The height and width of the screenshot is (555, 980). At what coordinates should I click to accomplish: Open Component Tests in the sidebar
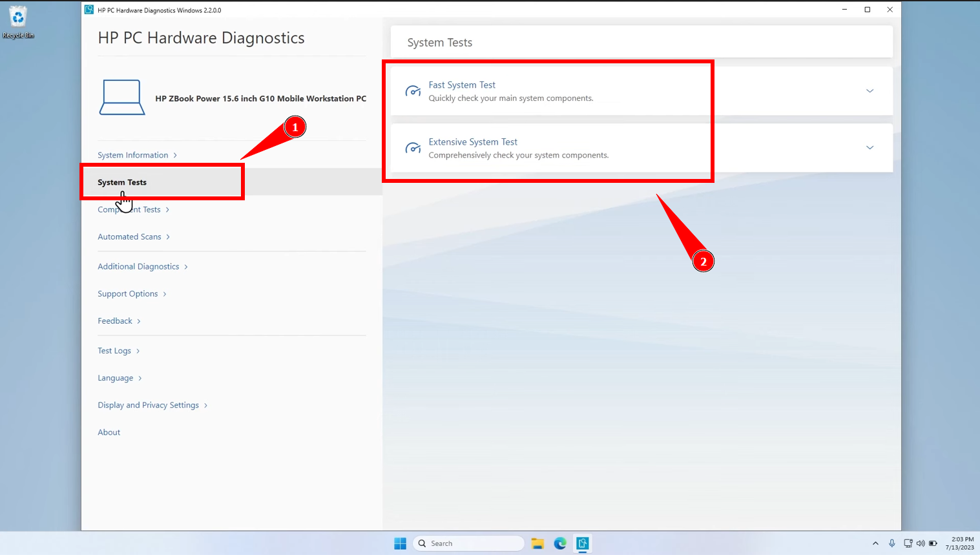(129, 209)
